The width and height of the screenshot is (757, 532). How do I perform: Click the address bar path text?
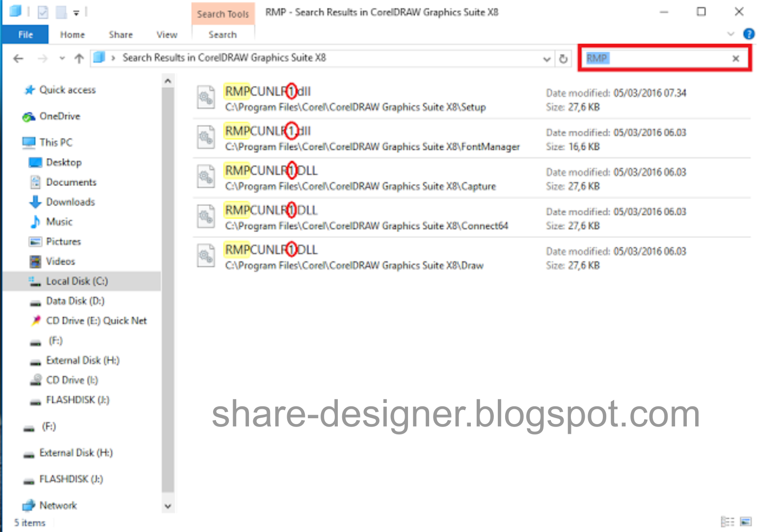[224, 58]
